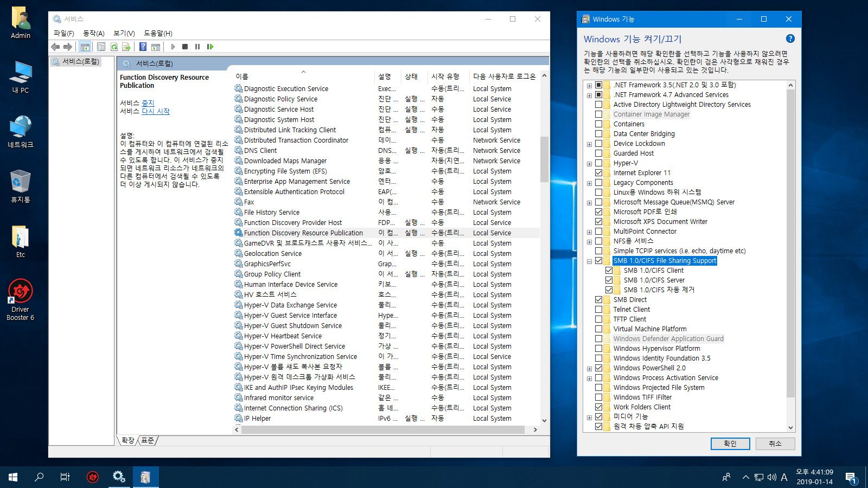Click the services list horizontal scrollbar thumb

click(x=383, y=429)
